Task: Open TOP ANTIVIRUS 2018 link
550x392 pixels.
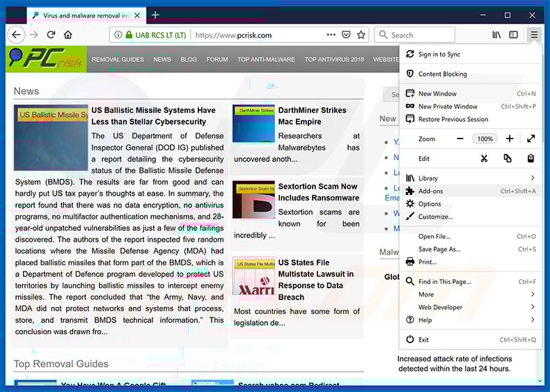Action: (x=334, y=59)
